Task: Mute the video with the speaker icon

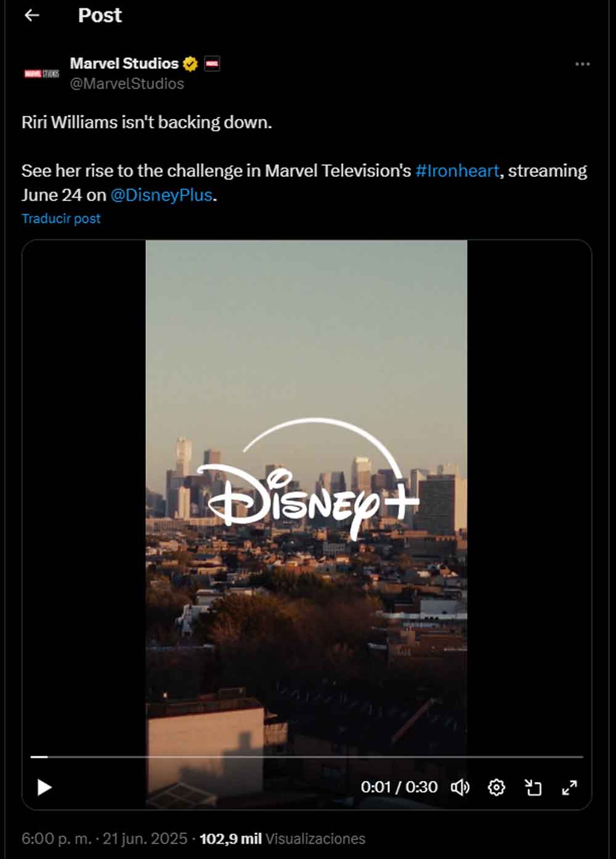Action: (460, 787)
